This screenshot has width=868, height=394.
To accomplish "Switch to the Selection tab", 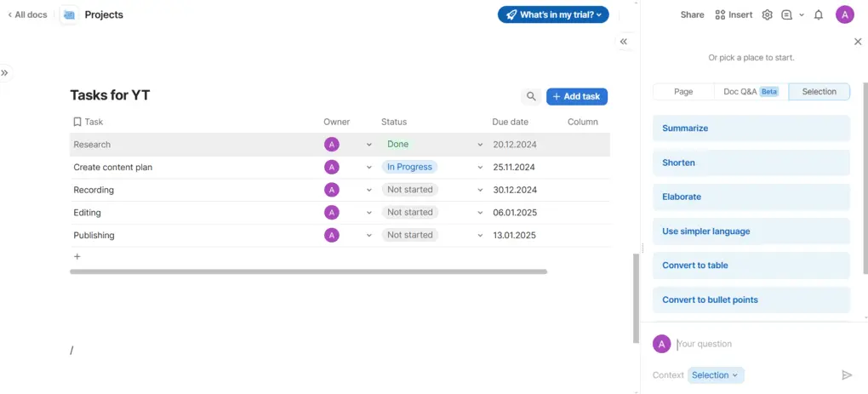I will point(819,92).
